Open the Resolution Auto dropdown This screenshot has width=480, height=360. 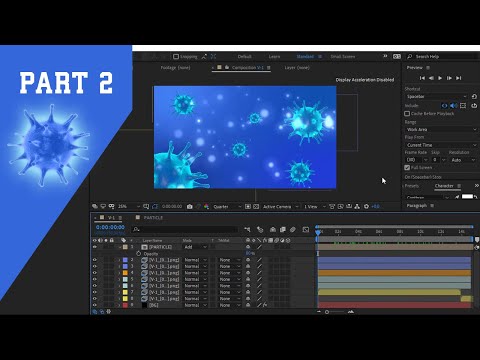coord(463,160)
